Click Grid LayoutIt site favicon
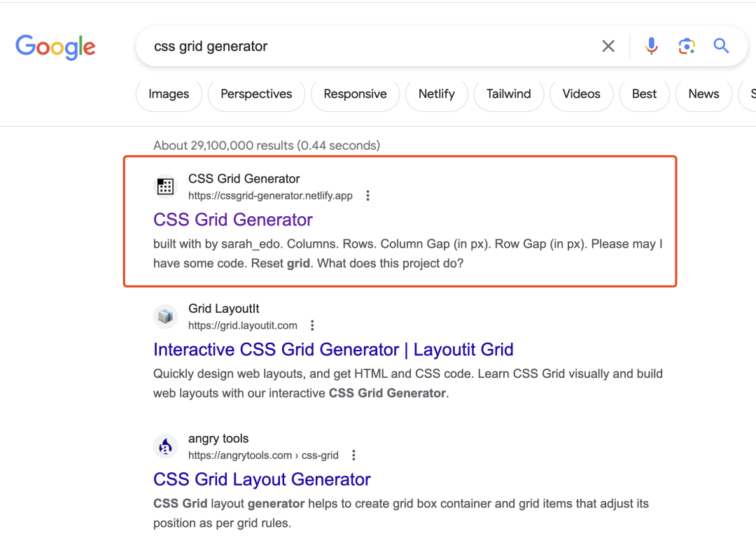 pos(165,316)
